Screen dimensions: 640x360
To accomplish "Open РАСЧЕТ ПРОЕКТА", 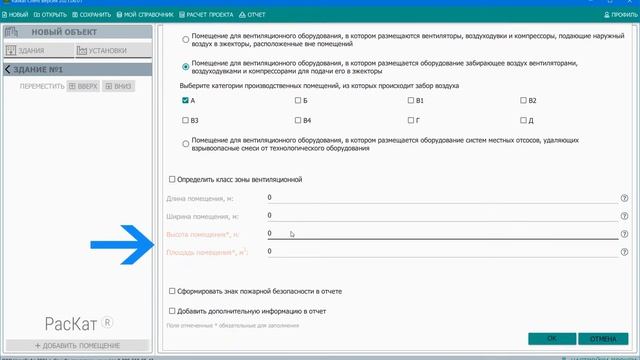I will (206, 15).
